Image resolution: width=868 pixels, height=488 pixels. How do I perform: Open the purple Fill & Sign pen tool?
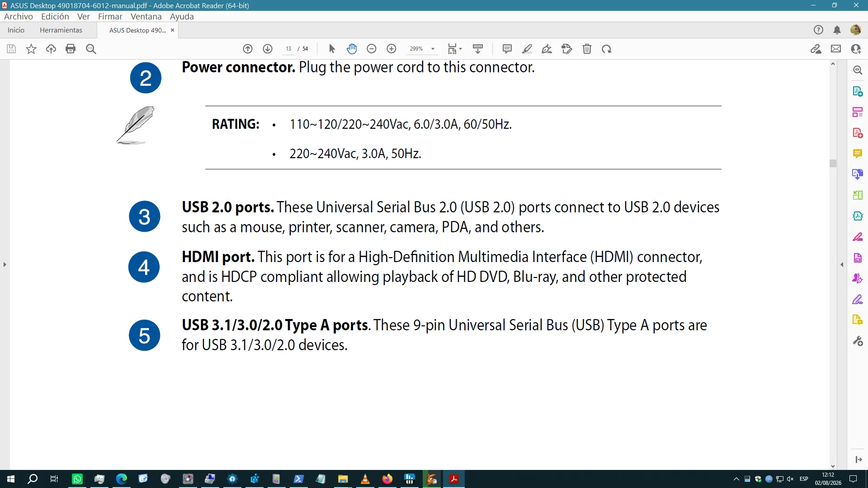858,299
